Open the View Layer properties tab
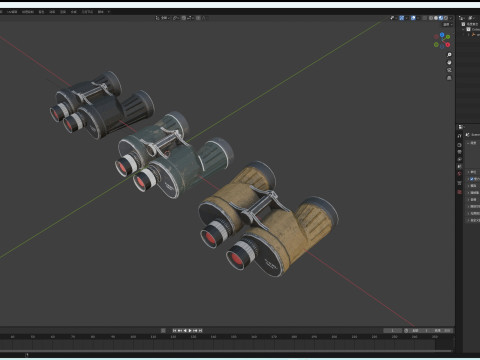This screenshot has height=360, width=480. (460, 159)
